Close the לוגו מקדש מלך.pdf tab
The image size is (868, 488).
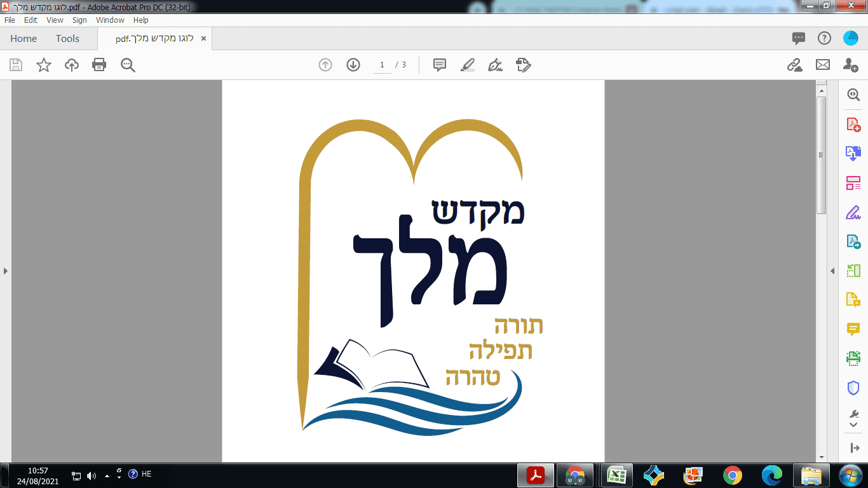click(203, 39)
